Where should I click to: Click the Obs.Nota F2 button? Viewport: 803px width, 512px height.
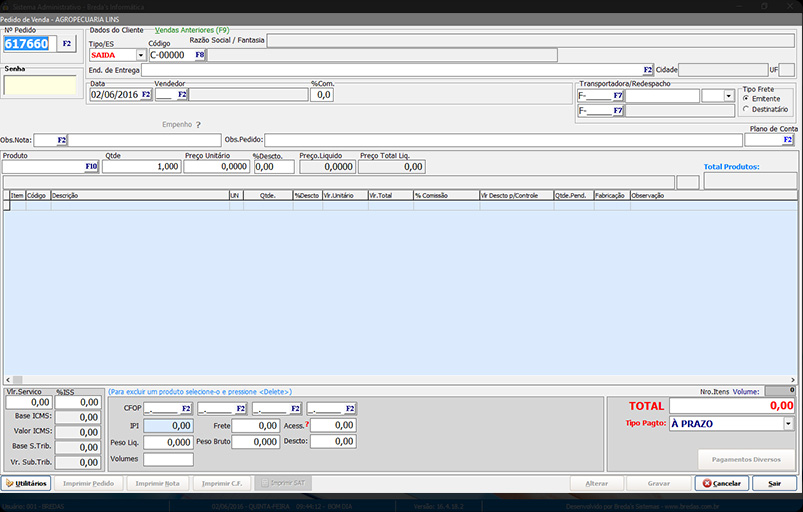pyautogui.click(x=61, y=140)
